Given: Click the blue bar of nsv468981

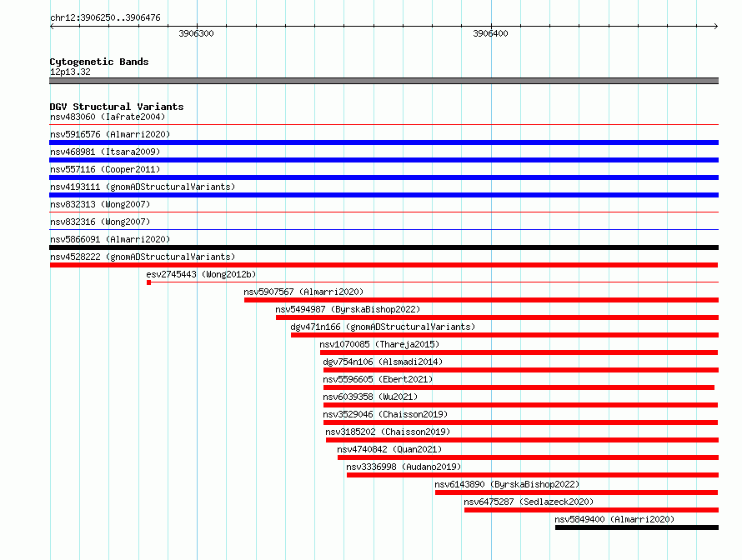Looking at the screenshot, I should click(384, 160).
